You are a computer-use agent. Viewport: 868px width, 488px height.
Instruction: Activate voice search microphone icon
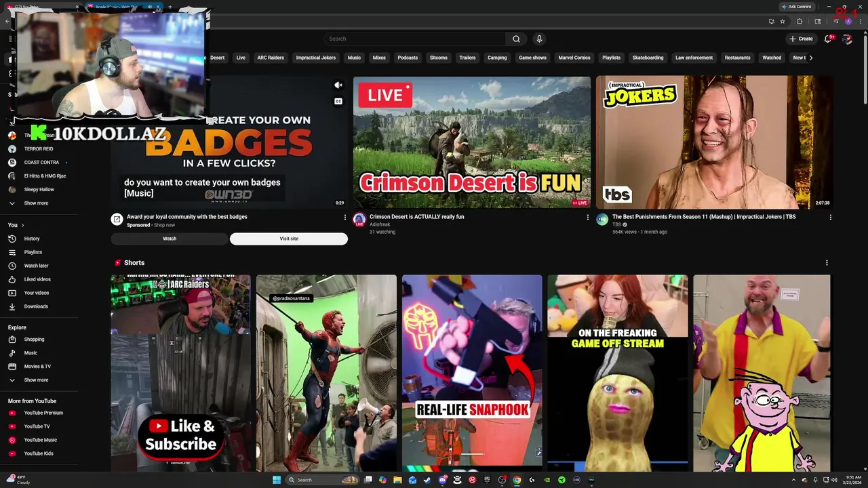(x=539, y=39)
